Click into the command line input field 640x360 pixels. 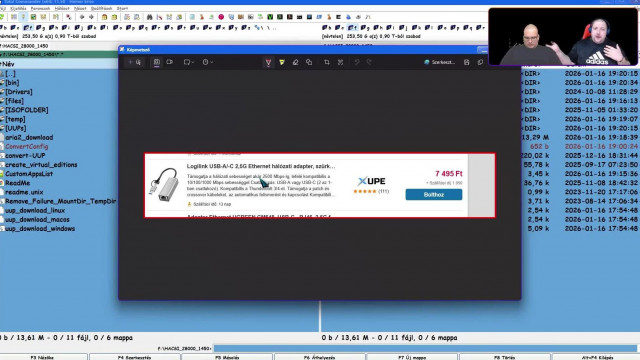[x=425, y=348]
